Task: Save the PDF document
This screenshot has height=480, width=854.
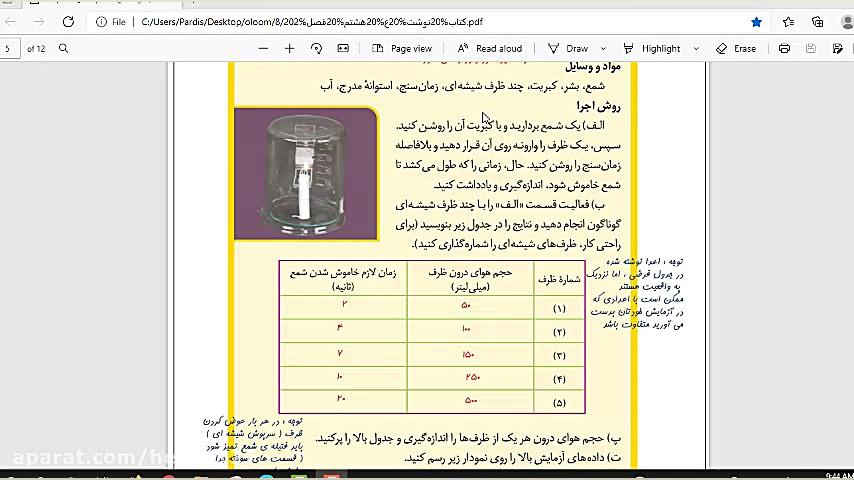Action: click(x=811, y=48)
